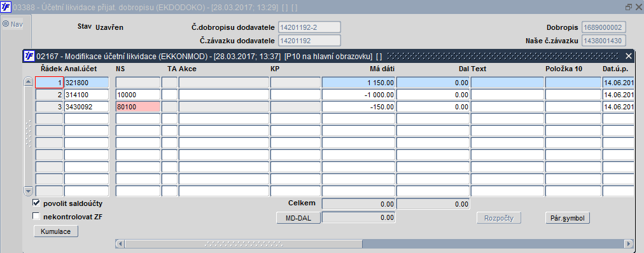Click the KP field in row 2
The height and width of the screenshot is (253, 644).
[x=295, y=95]
